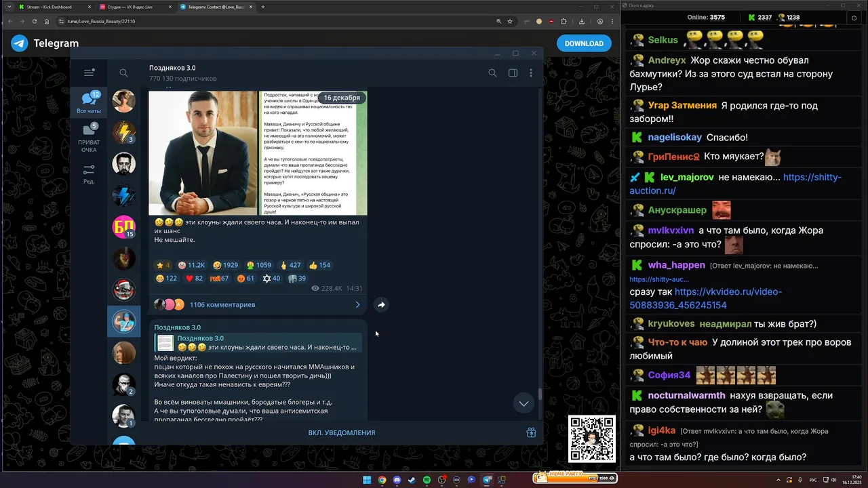This screenshot has width=868, height=488.
Task: Click ВКЛ. УВЕДОМЛЕНИЯ button
Action: [342, 432]
